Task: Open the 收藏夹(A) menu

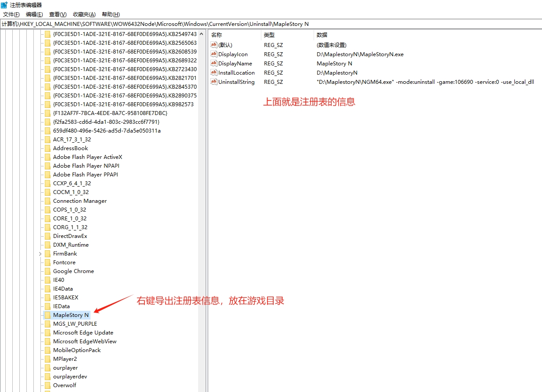Action: [84, 14]
